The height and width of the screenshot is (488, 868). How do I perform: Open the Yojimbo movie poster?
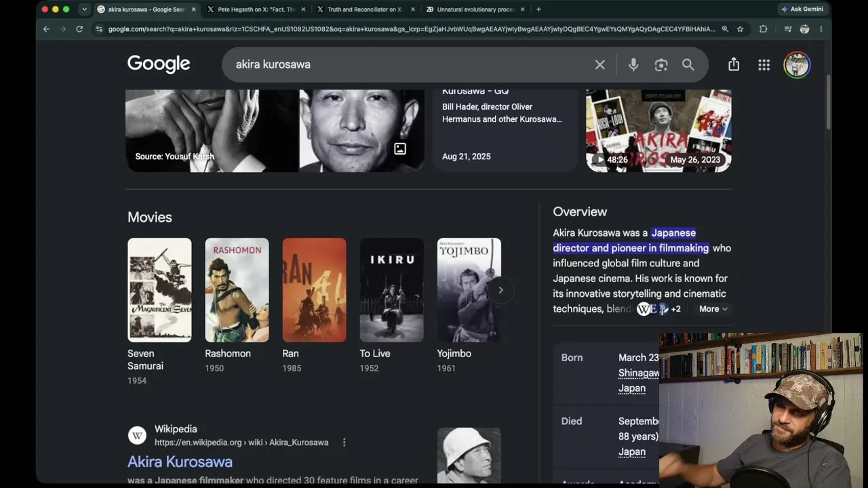(x=469, y=290)
